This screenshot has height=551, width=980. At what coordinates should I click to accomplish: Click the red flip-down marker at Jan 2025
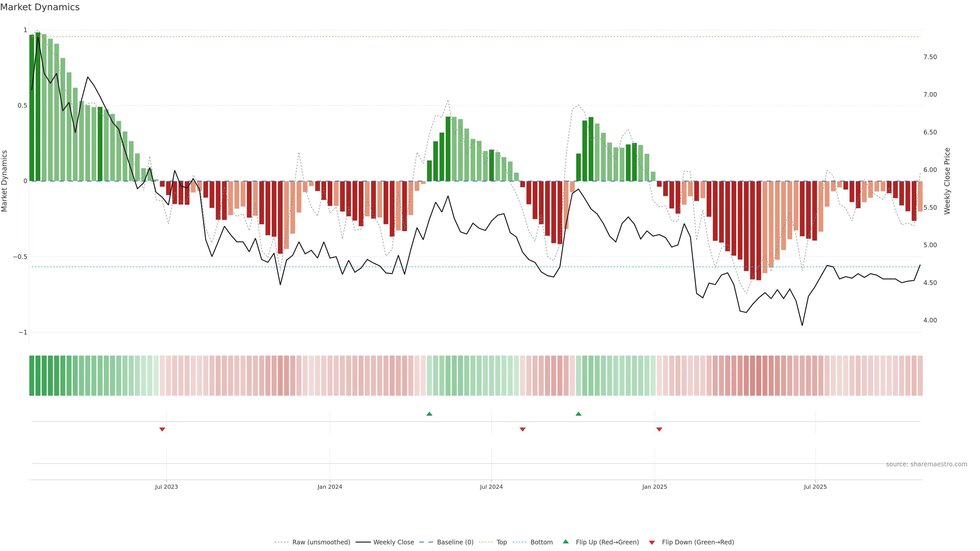659,429
